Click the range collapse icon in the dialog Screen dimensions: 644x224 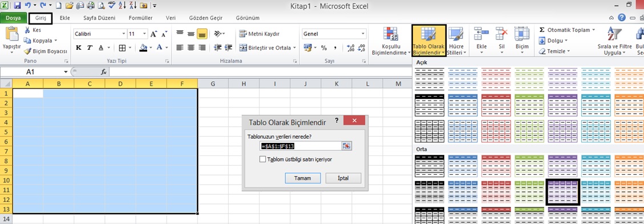tap(347, 146)
